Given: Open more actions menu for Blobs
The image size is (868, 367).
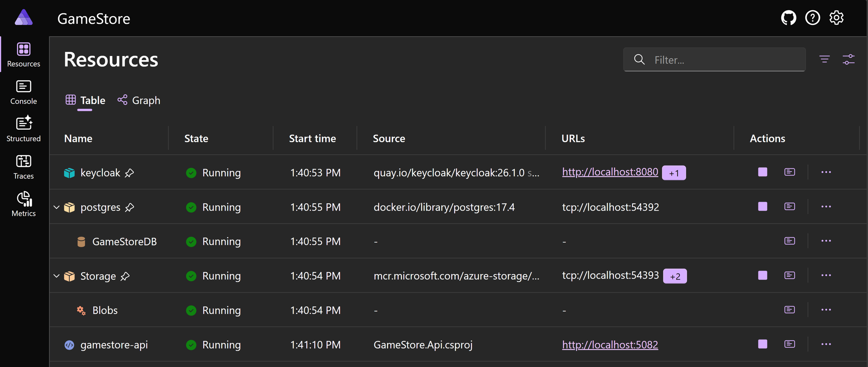Looking at the screenshot, I should 826,310.
